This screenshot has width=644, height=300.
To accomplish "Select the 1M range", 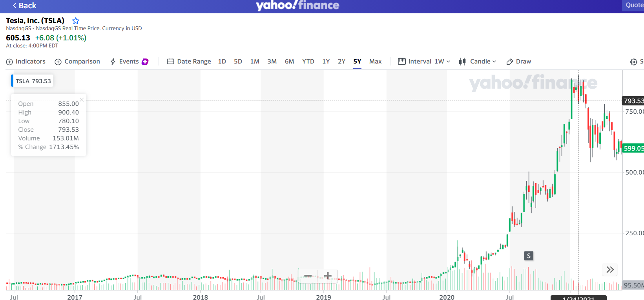I will [255, 62].
